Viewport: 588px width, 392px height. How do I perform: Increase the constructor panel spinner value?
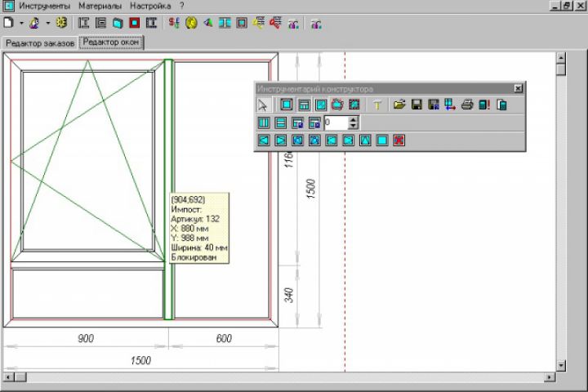(x=354, y=119)
